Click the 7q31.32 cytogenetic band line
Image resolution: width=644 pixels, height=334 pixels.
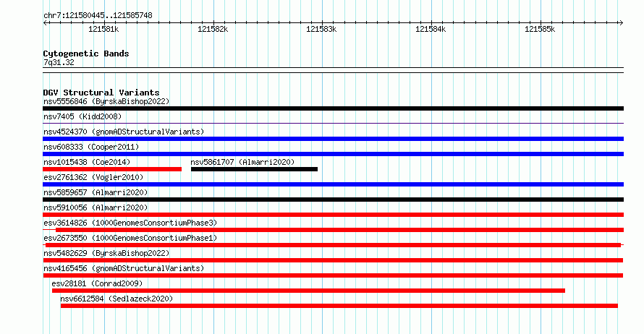click(333, 70)
